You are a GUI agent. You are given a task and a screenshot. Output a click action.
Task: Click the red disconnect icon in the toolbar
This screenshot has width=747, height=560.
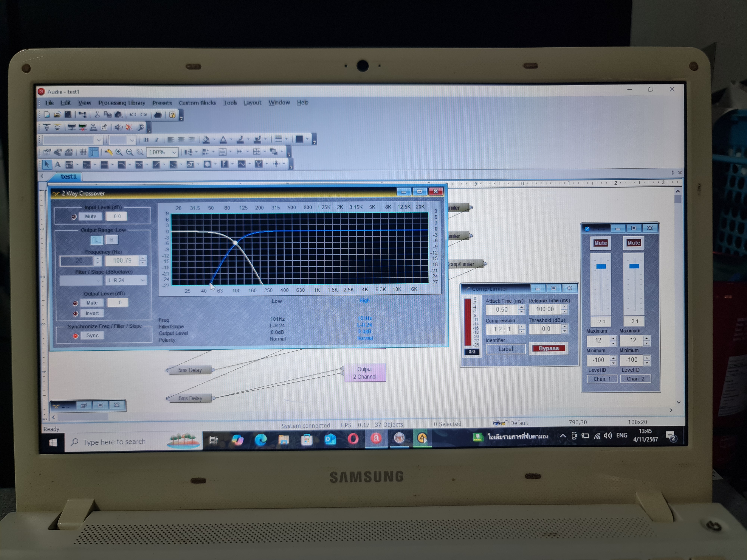point(129,127)
